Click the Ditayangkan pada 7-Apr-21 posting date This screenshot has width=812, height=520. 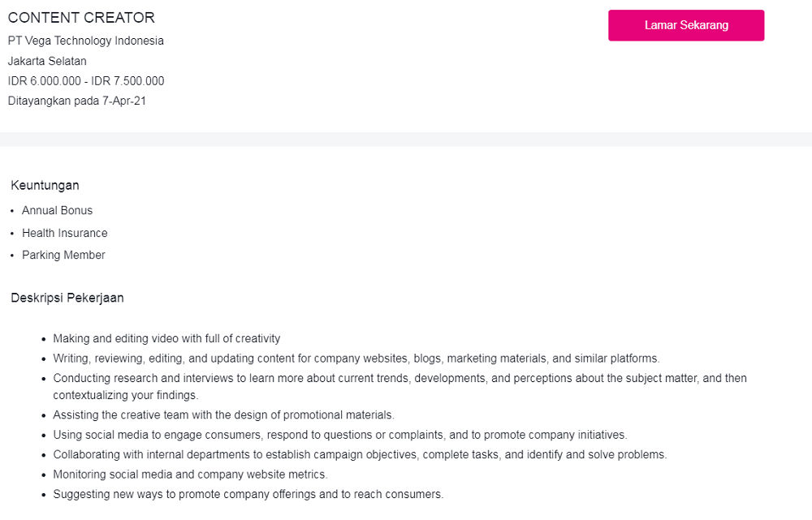[x=77, y=101]
